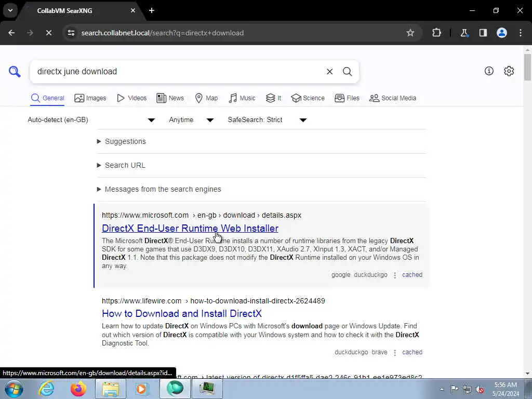Clear the search box text
532x399 pixels.
(329, 72)
